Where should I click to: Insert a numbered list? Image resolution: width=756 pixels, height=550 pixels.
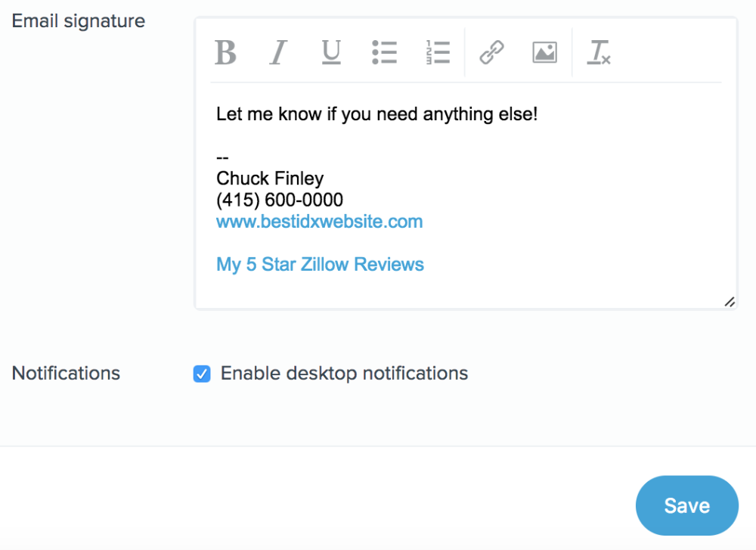coord(438,52)
